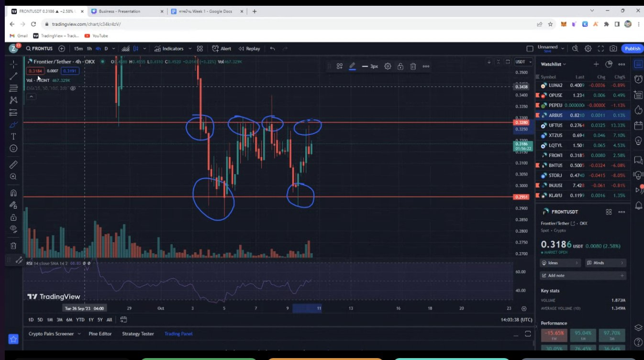Select the ARBUS row in watchlist
The height and width of the screenshot is (360, 644).
583,115
